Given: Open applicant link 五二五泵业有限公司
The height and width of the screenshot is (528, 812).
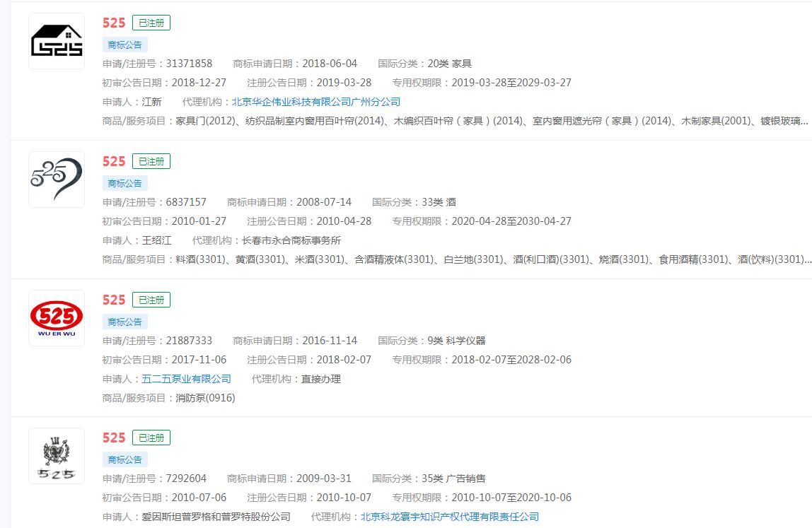Looking at the screenshot, I should tap(187, 379).
